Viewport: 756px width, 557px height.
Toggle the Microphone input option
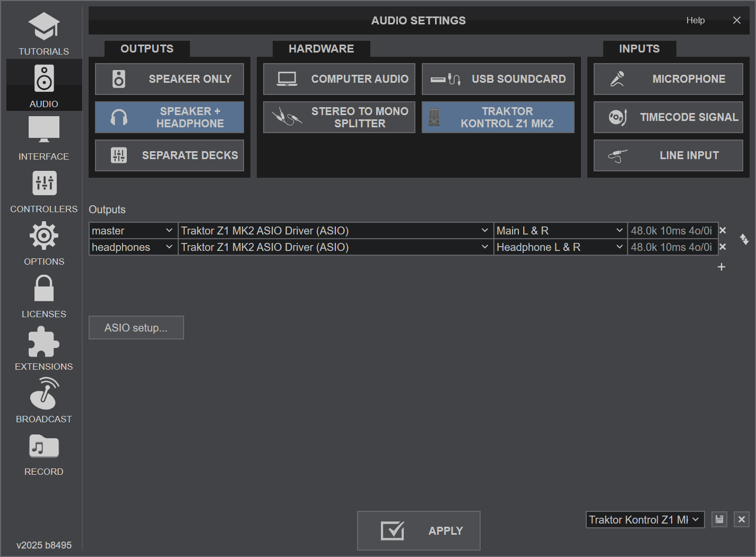[x=668, y=79]
